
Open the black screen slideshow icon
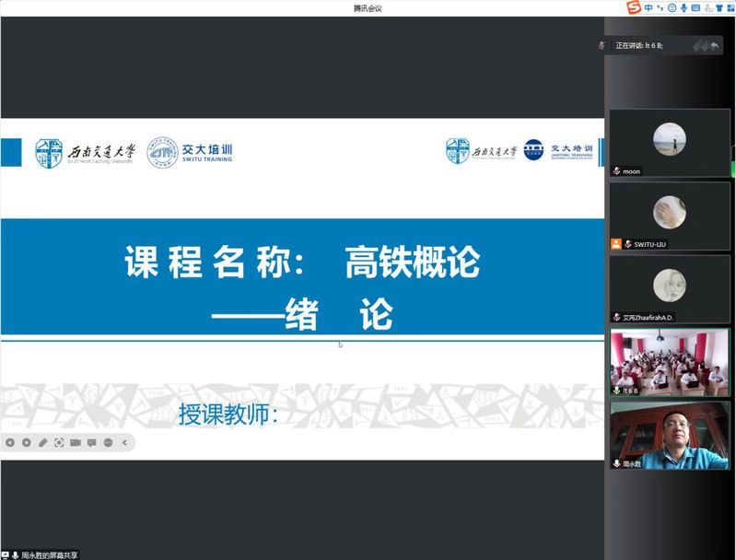(x=76, y=443)
